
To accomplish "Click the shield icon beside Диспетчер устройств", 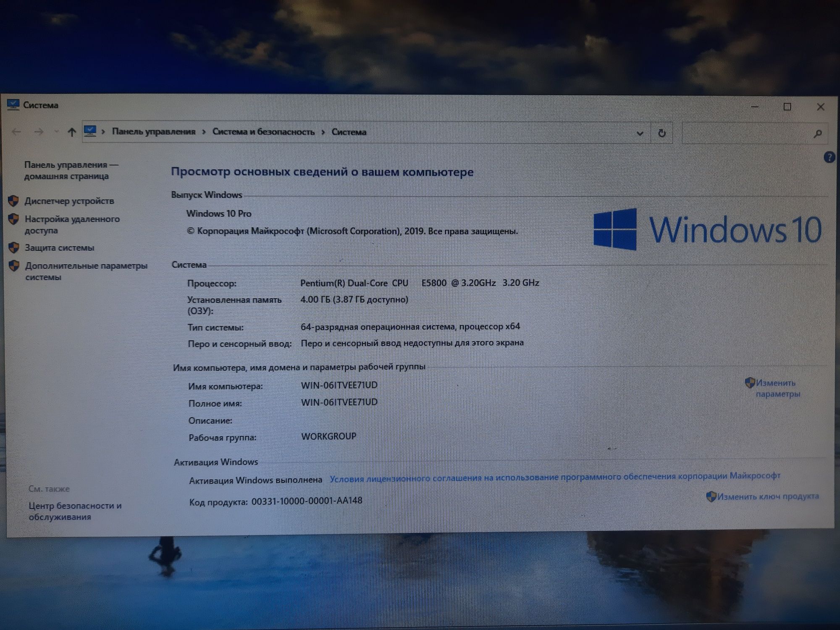I will 13,201.
